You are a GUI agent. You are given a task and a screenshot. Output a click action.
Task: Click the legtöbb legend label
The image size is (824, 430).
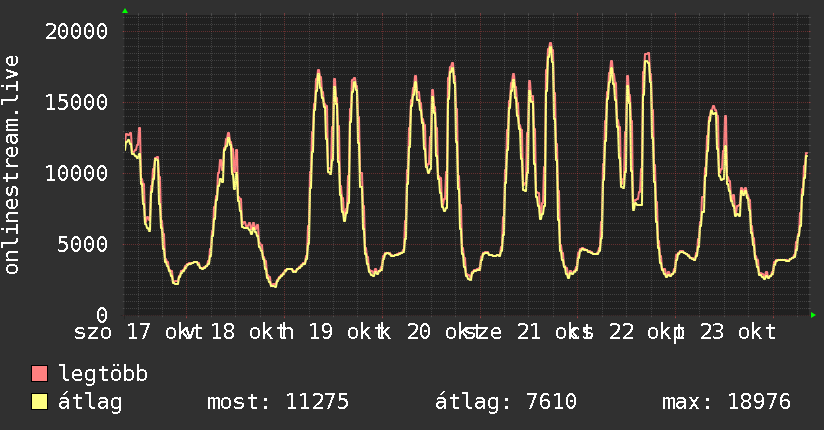point(103,374)
